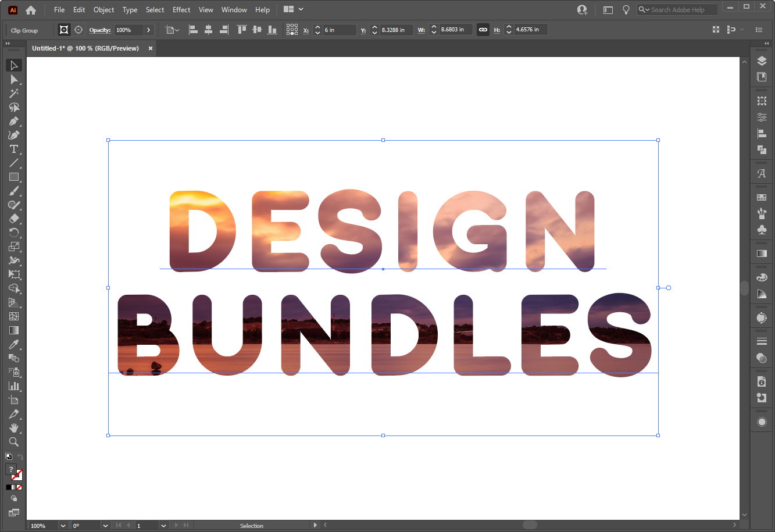Toggle constrain width and height proportions

click(x=483, y=30)
